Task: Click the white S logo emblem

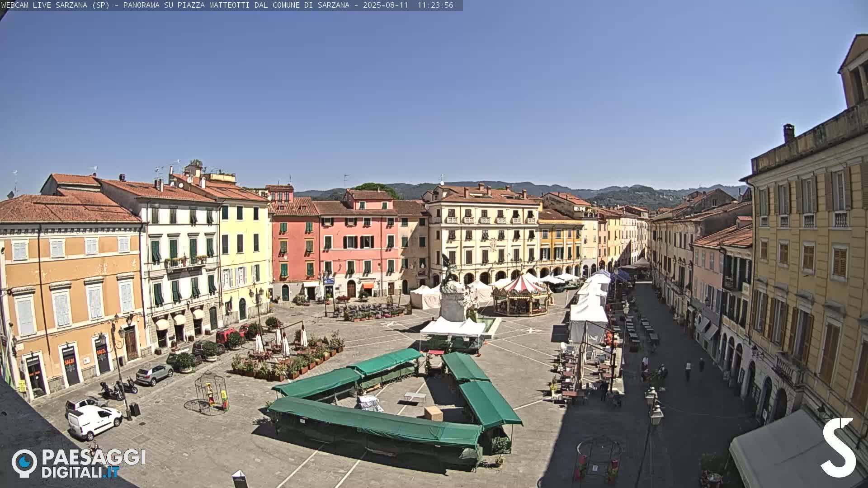Action: 839,447
